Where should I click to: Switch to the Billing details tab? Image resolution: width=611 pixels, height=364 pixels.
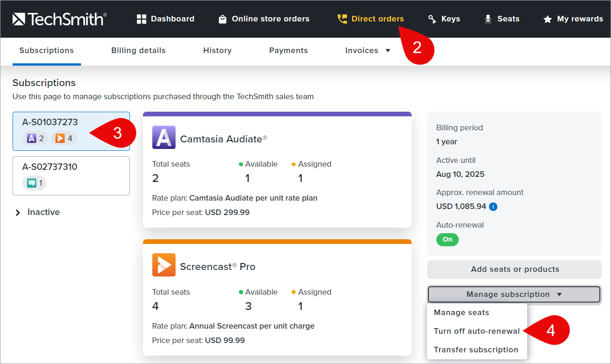tap(138, 51)
